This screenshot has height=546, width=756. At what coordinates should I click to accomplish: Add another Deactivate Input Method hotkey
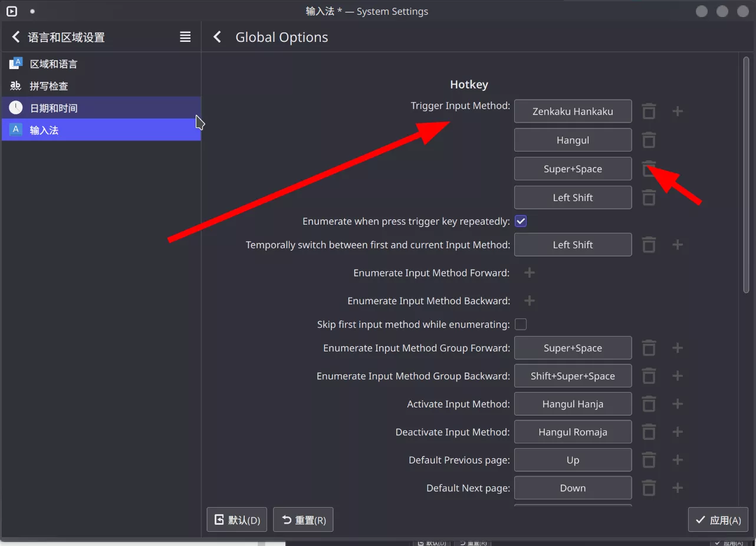678,432
